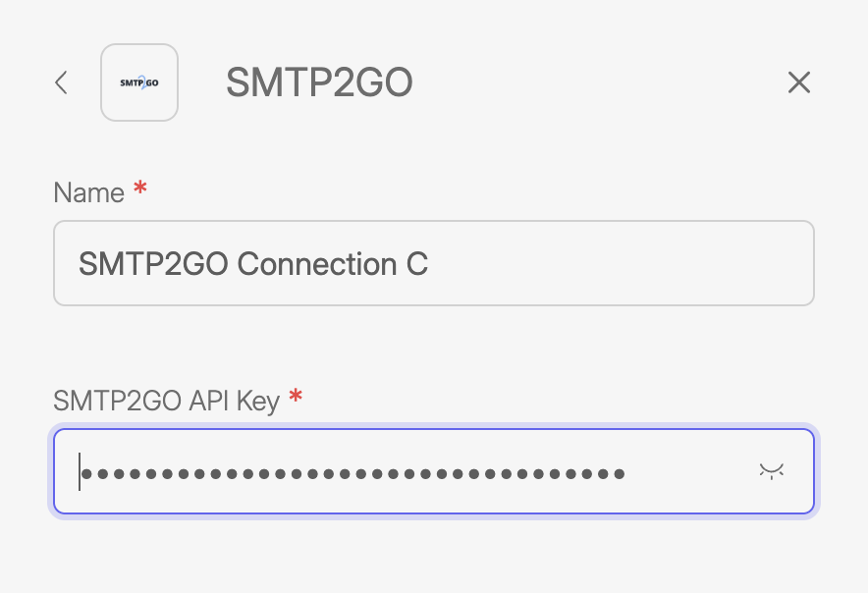Click the SMTP2GO panel title text
The image size is (868, 593).
coord(319,83)
